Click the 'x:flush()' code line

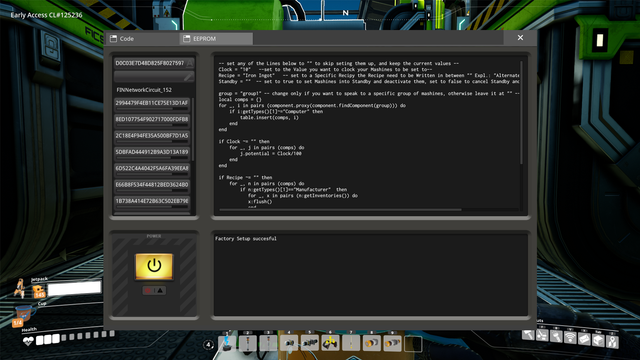(x=260, y=202)
